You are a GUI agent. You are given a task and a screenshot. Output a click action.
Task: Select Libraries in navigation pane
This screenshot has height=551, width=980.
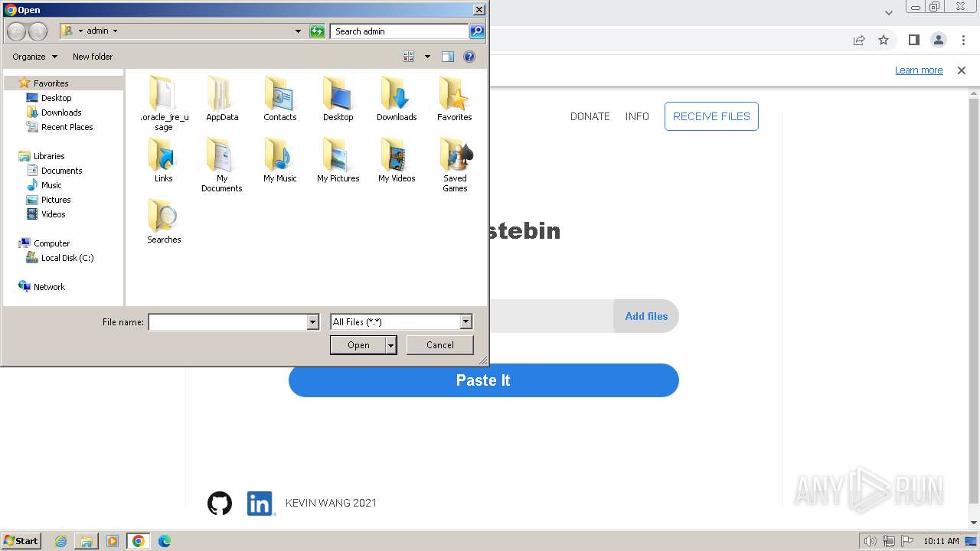[49, 156]
